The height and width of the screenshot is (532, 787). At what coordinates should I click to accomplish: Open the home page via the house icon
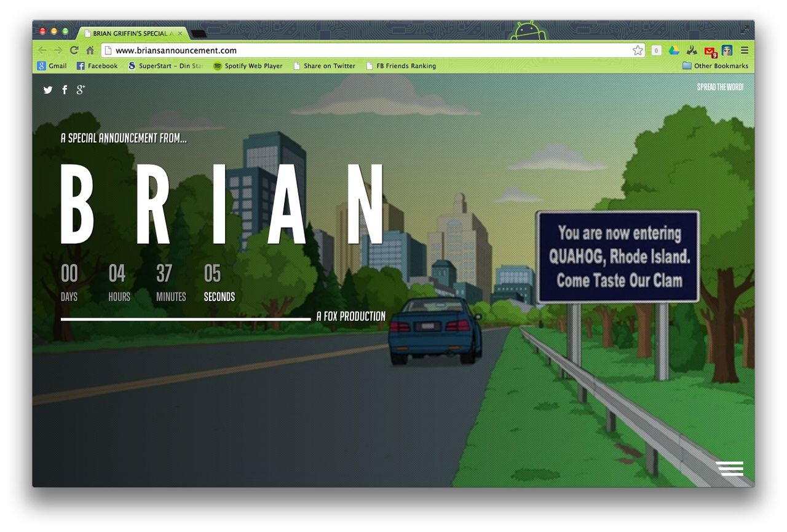[90, 50]
